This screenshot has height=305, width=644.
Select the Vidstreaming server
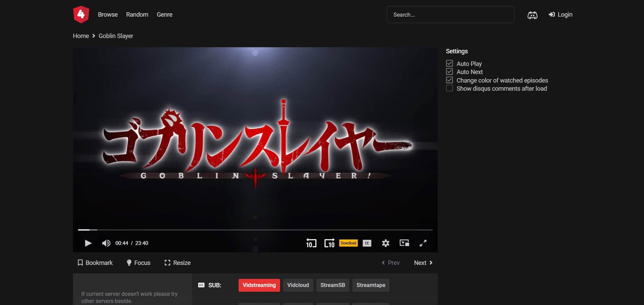pos(259,285)
